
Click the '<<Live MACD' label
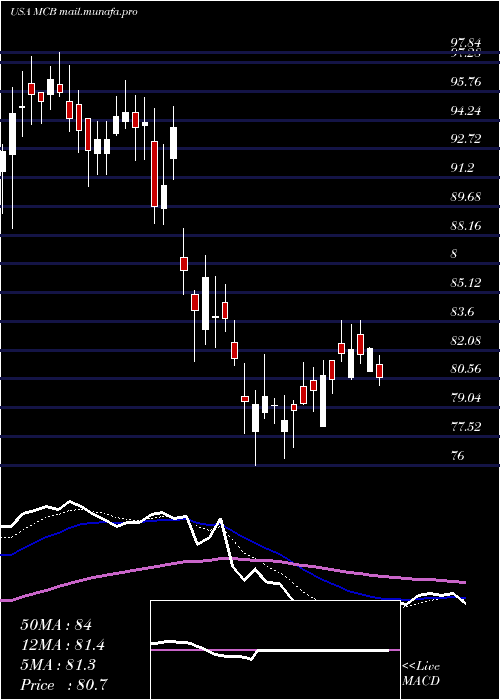pos(421,674)
